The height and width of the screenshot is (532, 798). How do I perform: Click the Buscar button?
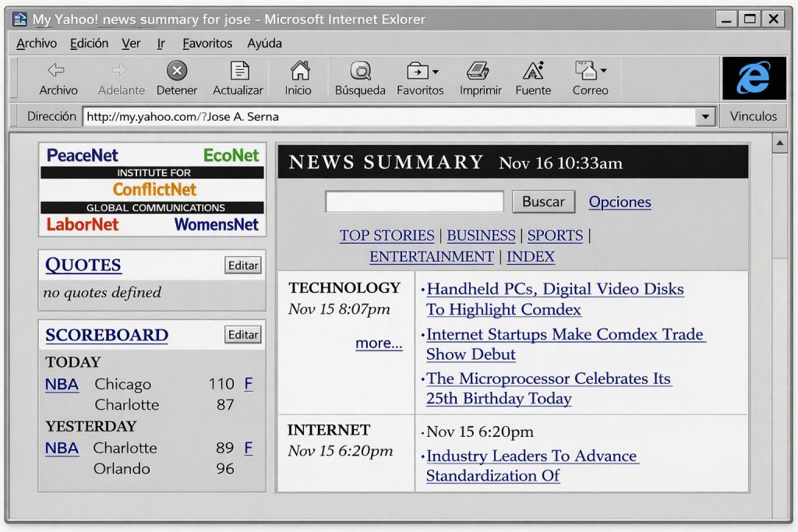point(543,202)
